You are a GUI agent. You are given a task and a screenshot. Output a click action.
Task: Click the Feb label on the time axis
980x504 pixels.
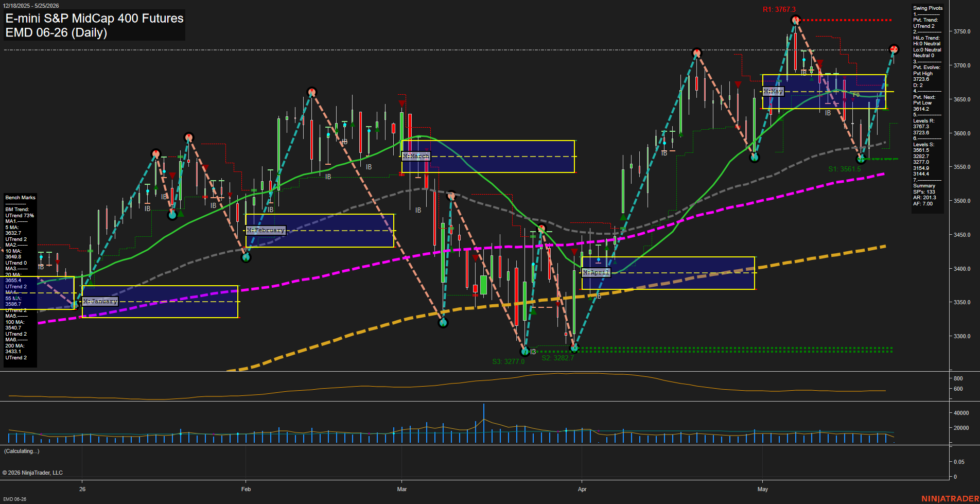tap(246, 489)
